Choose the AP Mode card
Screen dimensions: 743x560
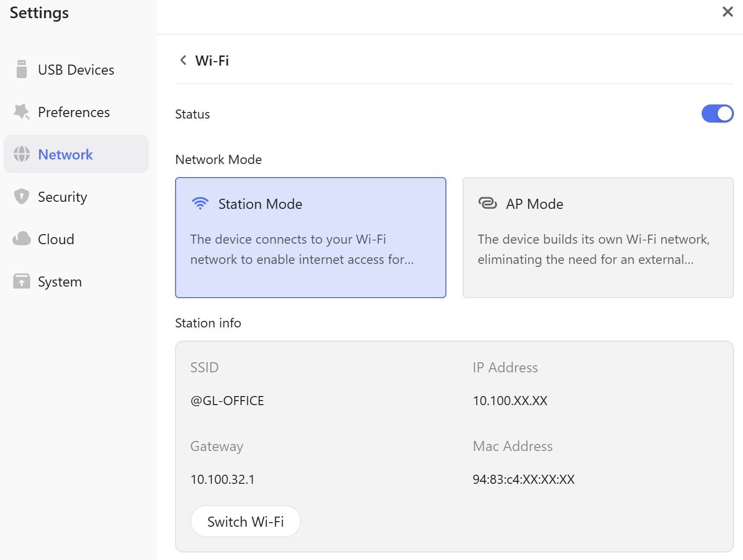[598, 238]
